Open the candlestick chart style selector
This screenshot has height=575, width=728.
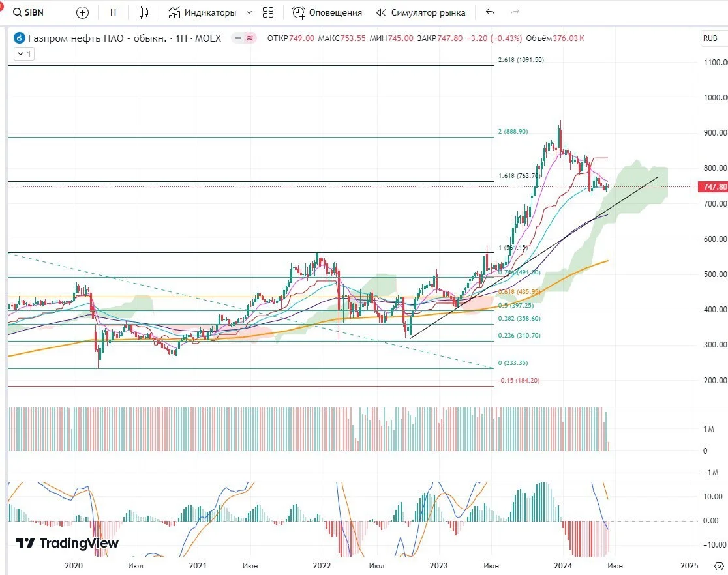[x=144, y=12]
